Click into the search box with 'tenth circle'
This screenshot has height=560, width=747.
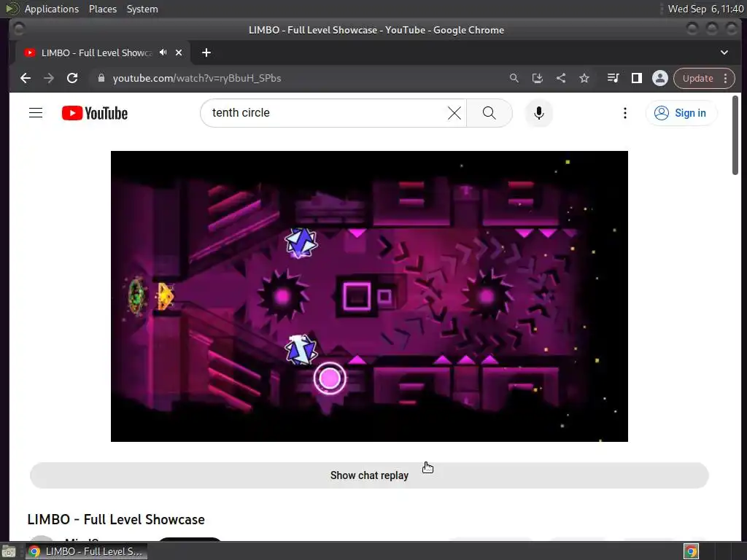tap(324, 113)
